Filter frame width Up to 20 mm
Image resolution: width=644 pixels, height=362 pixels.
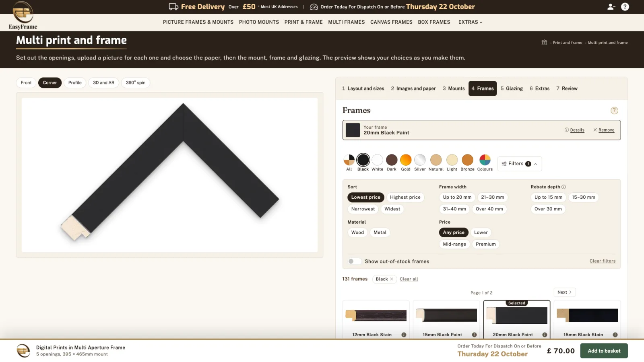[457, 197]
